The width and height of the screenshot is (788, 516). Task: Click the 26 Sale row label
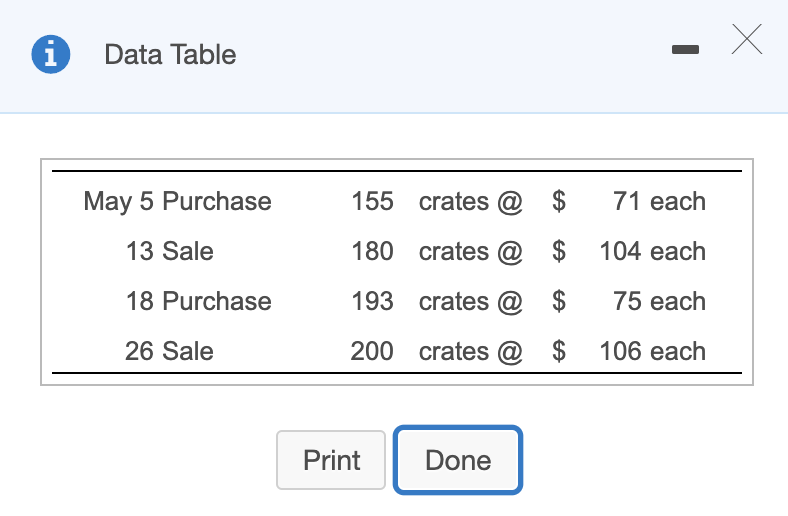(169, 351)
